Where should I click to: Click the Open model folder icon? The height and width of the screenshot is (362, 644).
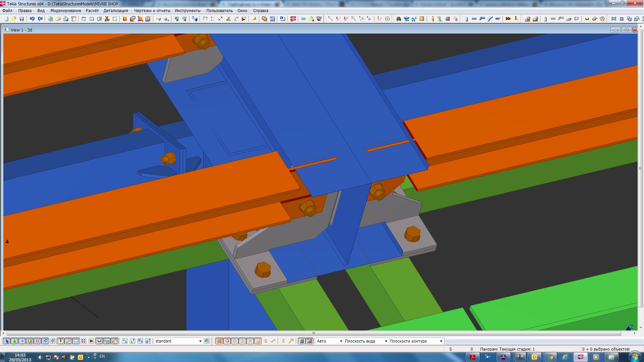point(14,19)
